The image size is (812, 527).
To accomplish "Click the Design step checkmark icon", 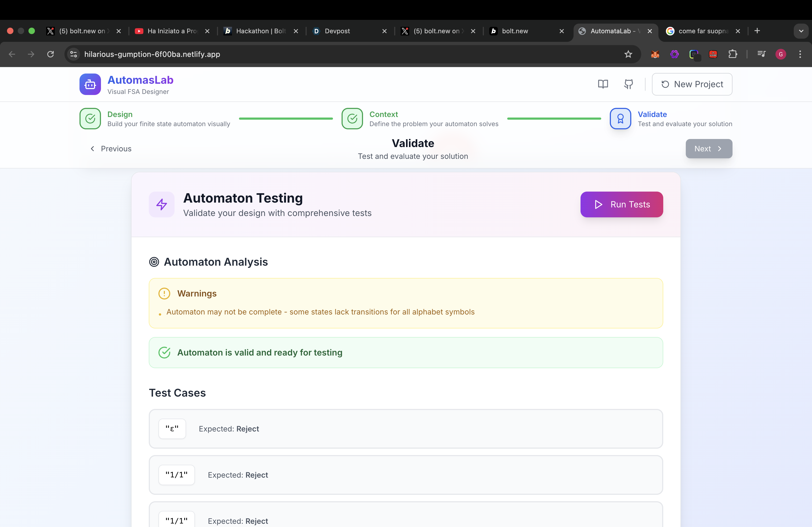I will (x=90, y=119).
